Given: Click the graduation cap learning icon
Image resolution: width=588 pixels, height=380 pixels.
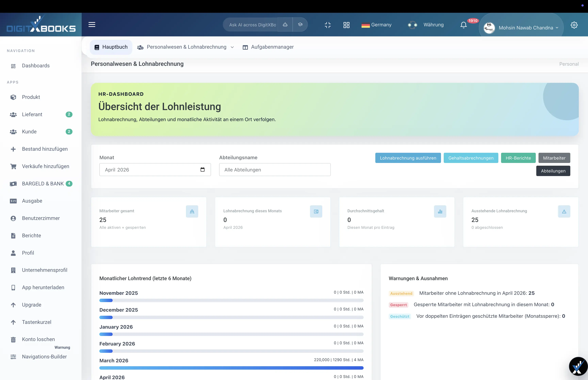Looking at the screenshot, I should coord(300,25).
